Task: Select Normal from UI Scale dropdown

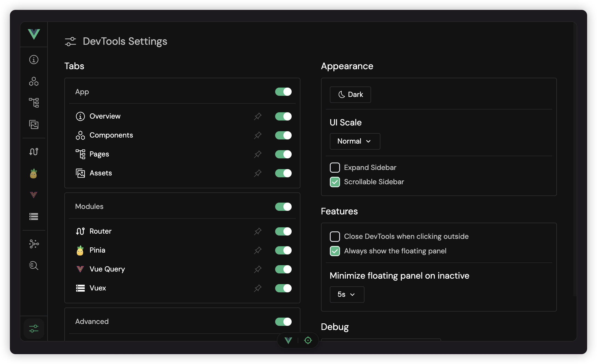Action: [354, 141]
